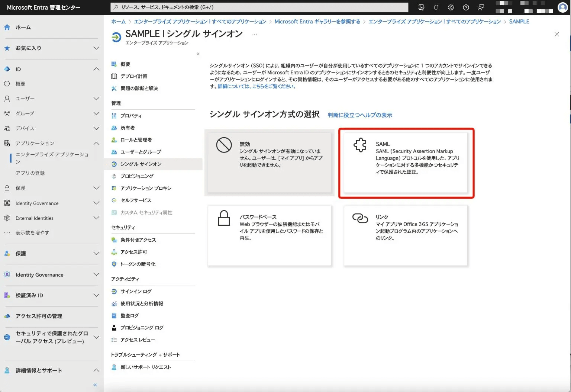Collapse the ID section chevron
This screenshot has width=571, height=392.
[96, 69]
